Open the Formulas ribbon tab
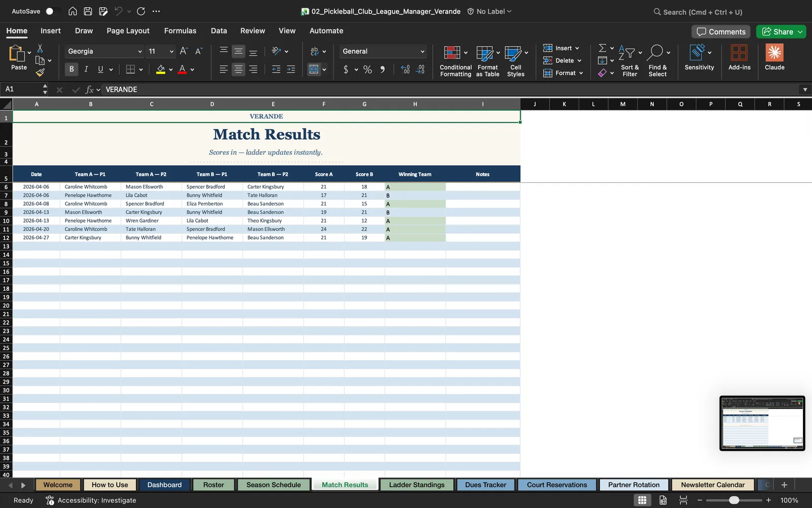 click(180, 30)
